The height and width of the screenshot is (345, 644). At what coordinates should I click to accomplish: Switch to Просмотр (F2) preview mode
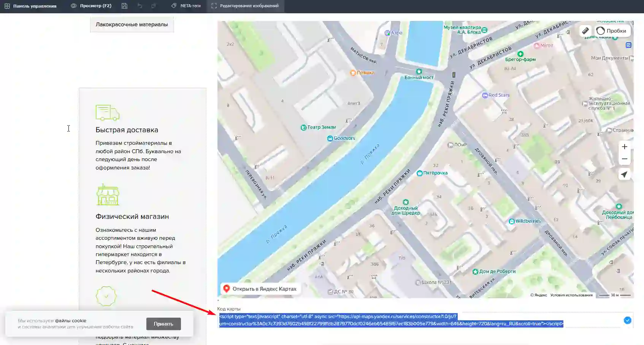(91, 6)
